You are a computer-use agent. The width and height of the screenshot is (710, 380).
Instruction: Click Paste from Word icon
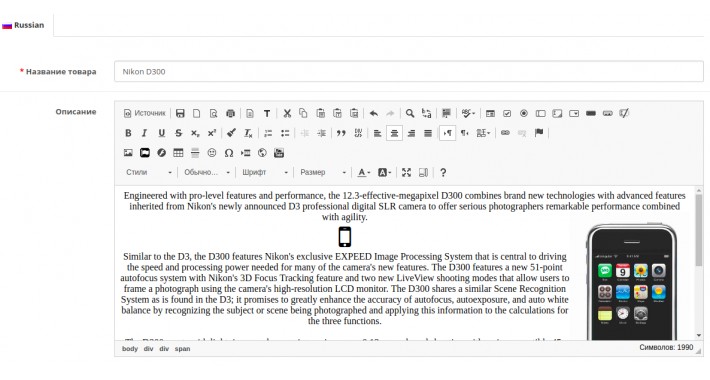tap(354, 113)
